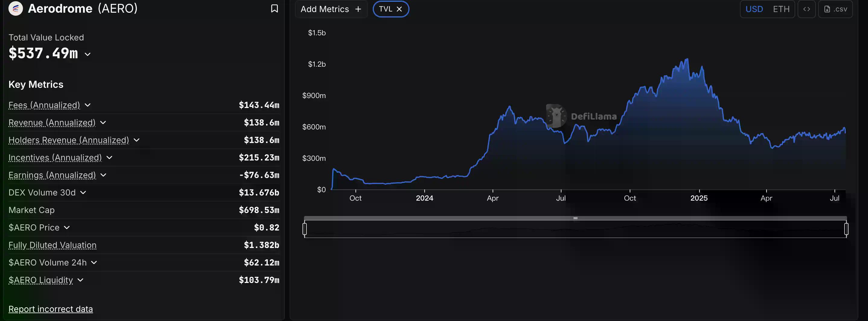Click the 2025 label on chart axis

point(699,198)
